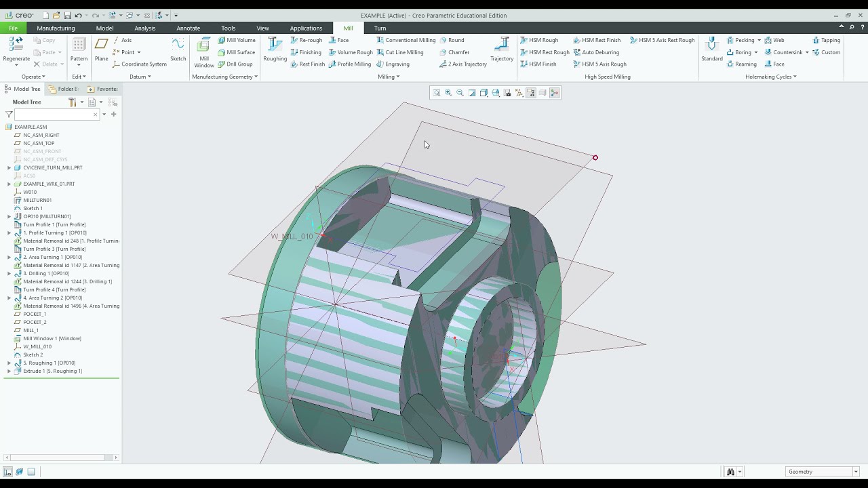
Task: Click the Volume Rough button
Action: (x=351, y=52)
